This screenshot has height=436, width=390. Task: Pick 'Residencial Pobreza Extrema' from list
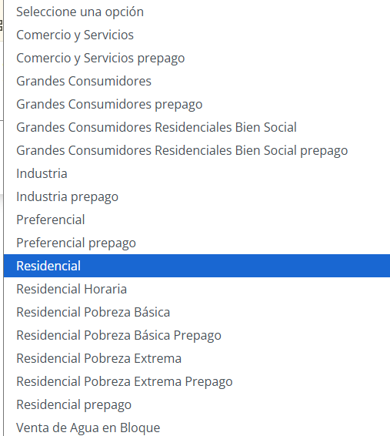[197, 358]
